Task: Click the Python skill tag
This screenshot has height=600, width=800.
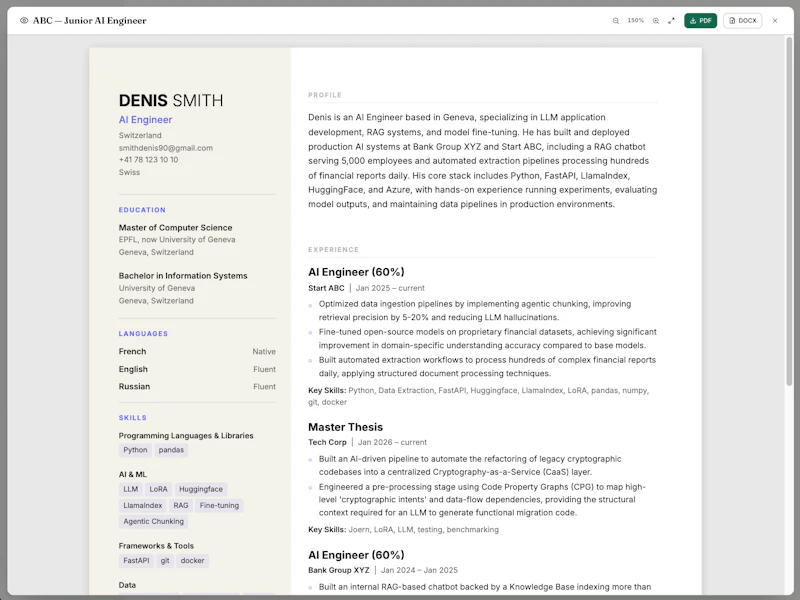Action: tap(135, 450)
